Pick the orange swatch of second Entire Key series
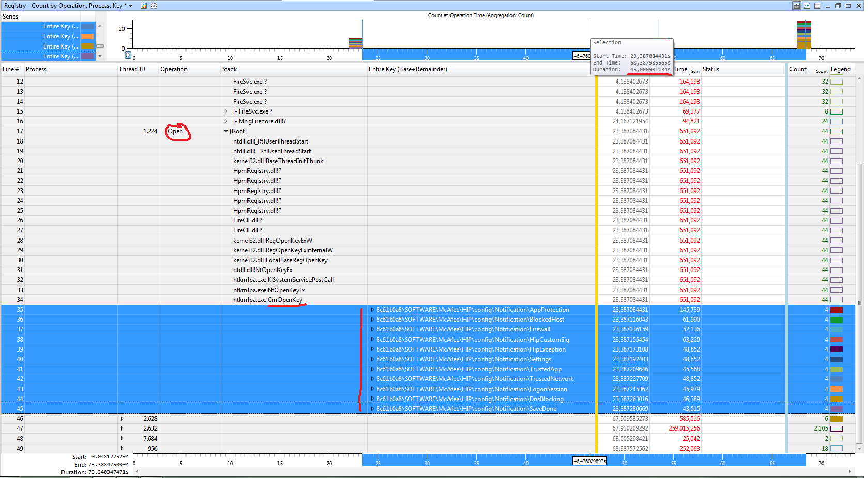 (87, 36)
